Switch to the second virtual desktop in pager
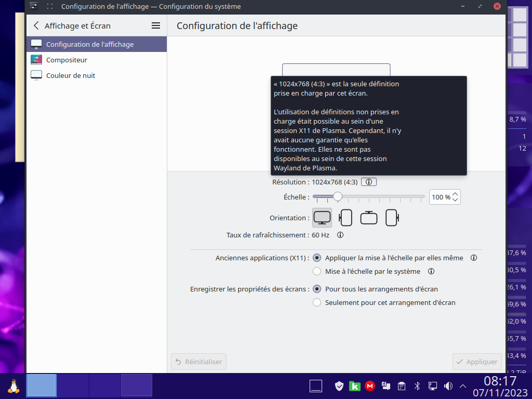Viewport: 532px width, 399px height. [73, 385]
